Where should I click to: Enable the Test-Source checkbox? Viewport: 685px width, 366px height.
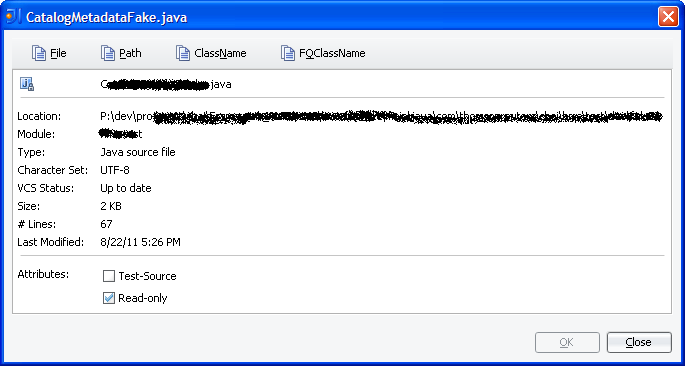click(109, 276)
